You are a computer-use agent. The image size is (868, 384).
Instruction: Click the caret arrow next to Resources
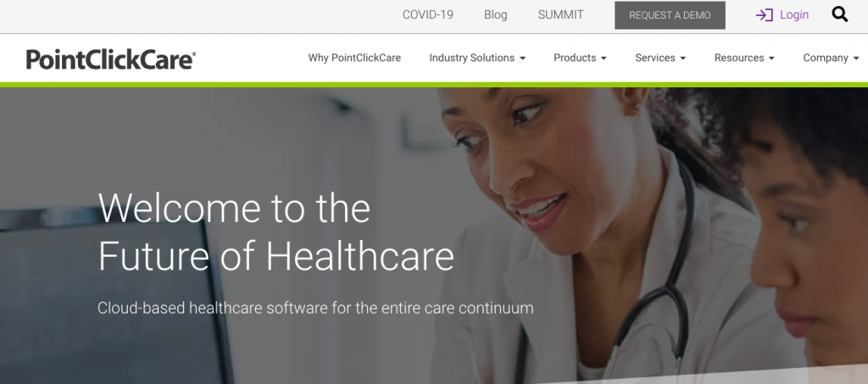coord(771,58)
